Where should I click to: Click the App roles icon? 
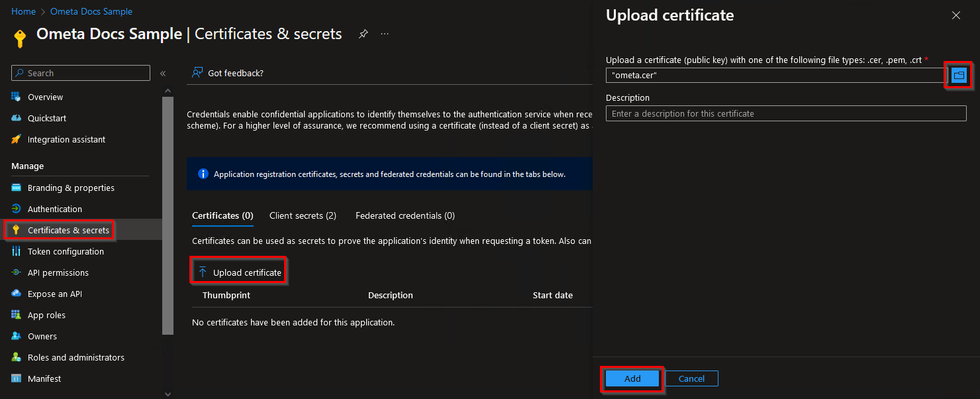click(x=16, y=315)
